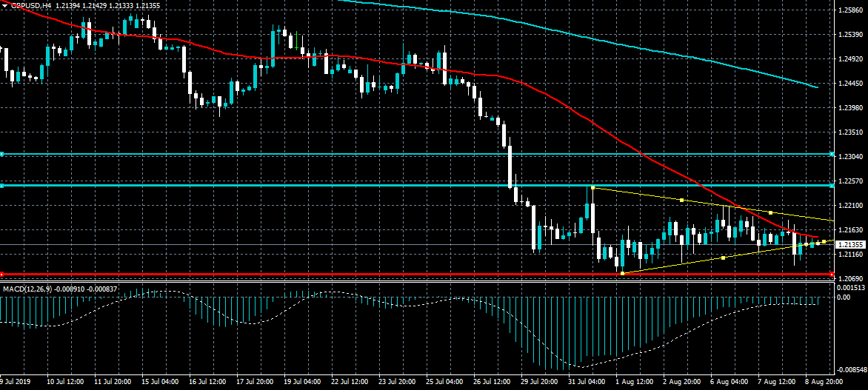Click the 23 Jul 20:00 time label

pyautogui.click(x=398, y=382)
